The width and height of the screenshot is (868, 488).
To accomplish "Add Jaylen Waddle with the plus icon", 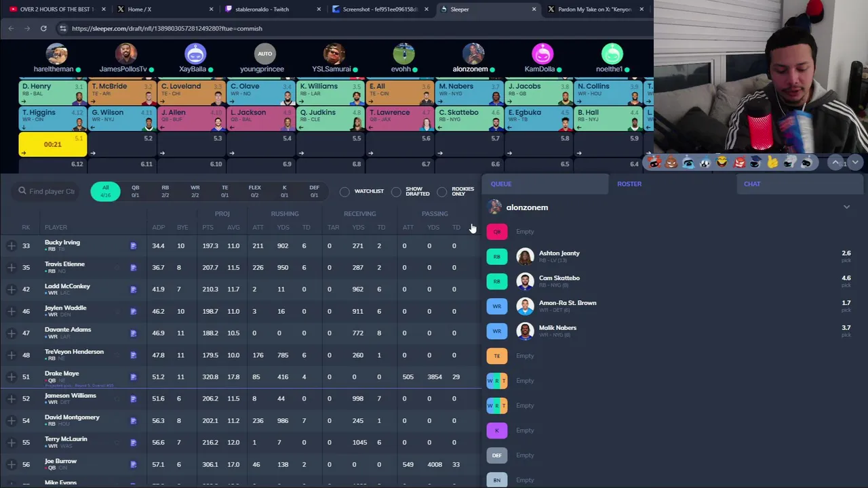I will pyautogui.click(x=12, y=311).
